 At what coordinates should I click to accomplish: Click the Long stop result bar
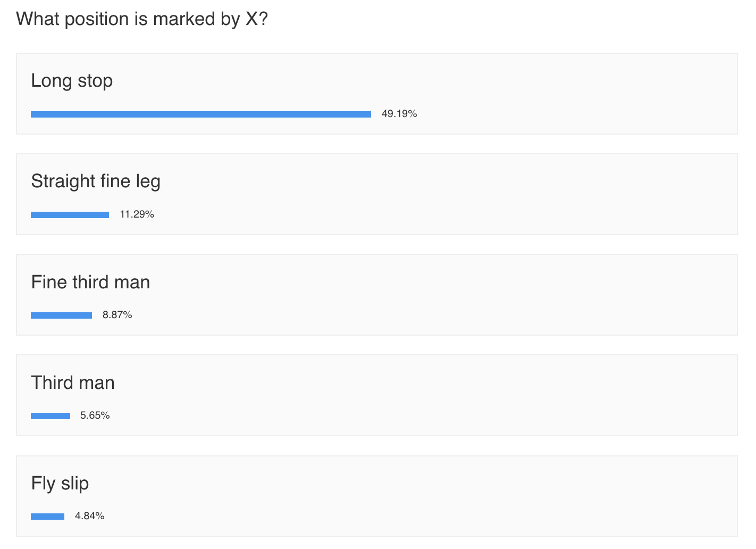point(201,114)
